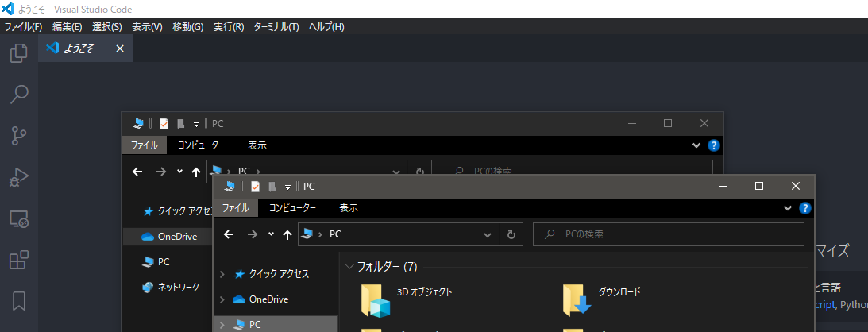Select the ようこそ editor tab
The width and height of the screenshot is (868, 332).
click(85, 48)
